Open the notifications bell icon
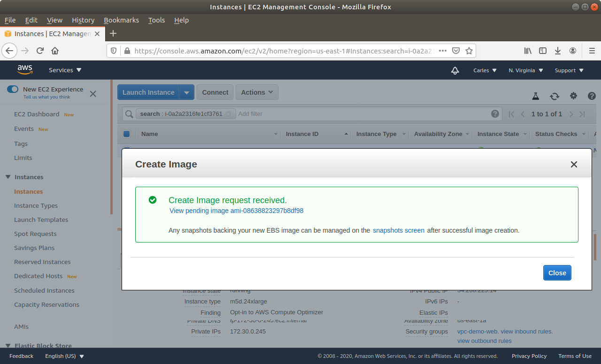 455,70
